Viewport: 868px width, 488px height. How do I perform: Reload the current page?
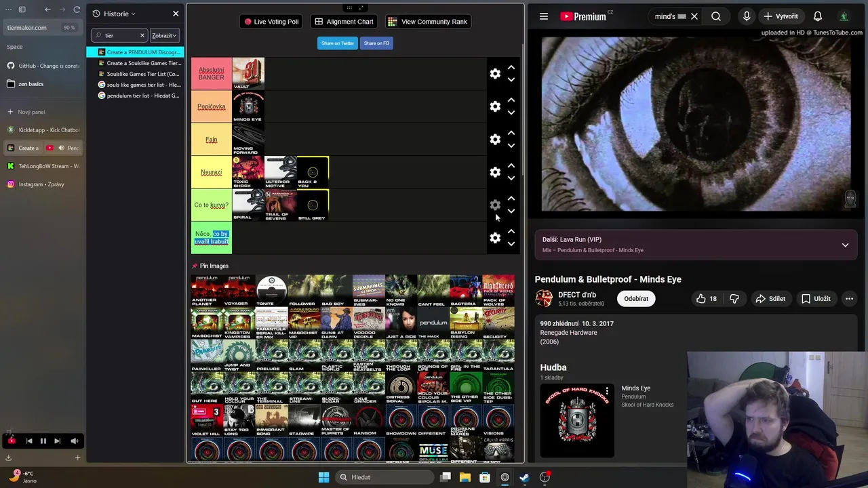coord(77,9)
